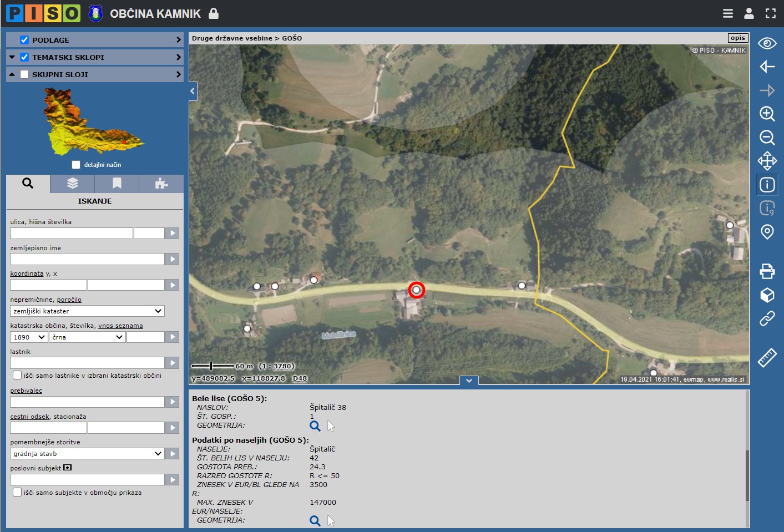
Task: Click the vnos seznama link
Action: point(120,326)
